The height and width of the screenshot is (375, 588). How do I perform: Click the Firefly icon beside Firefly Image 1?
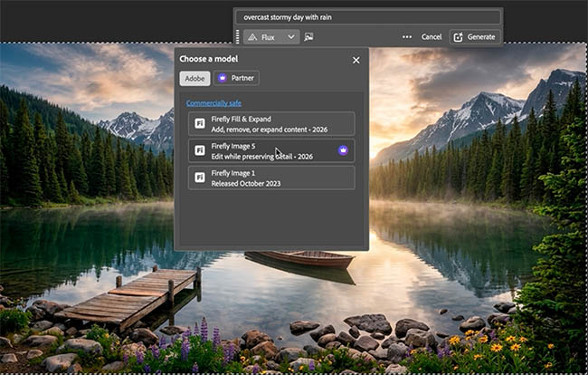[x=200, y=178]
